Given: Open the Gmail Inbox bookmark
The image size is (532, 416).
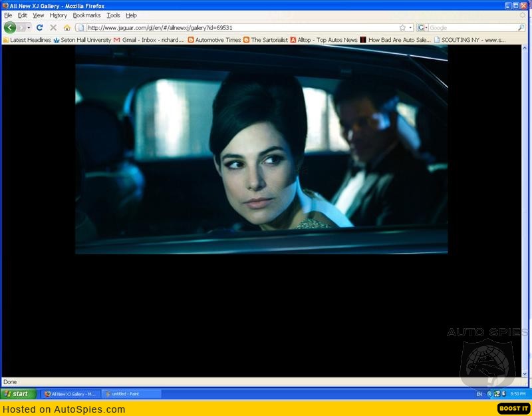Looking at the screenshot, I should tap(149, 40).
